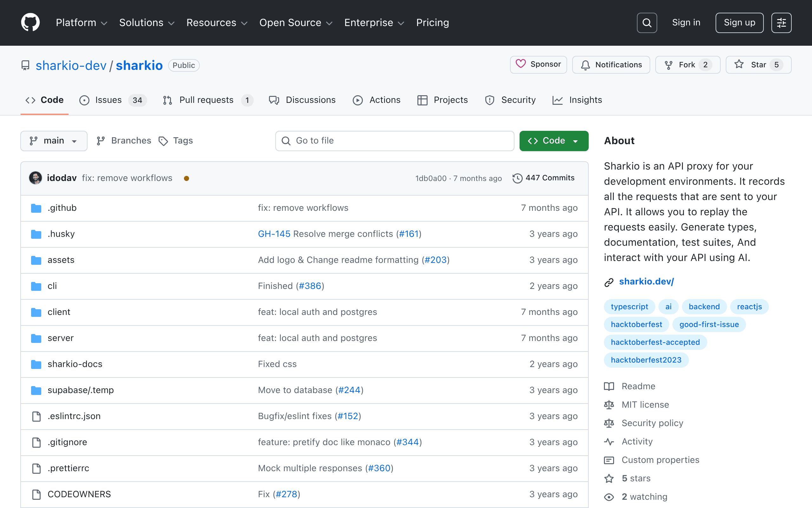
Task: Click the link chain icon beside sharkio.dev
Action: tap(609, 282)
